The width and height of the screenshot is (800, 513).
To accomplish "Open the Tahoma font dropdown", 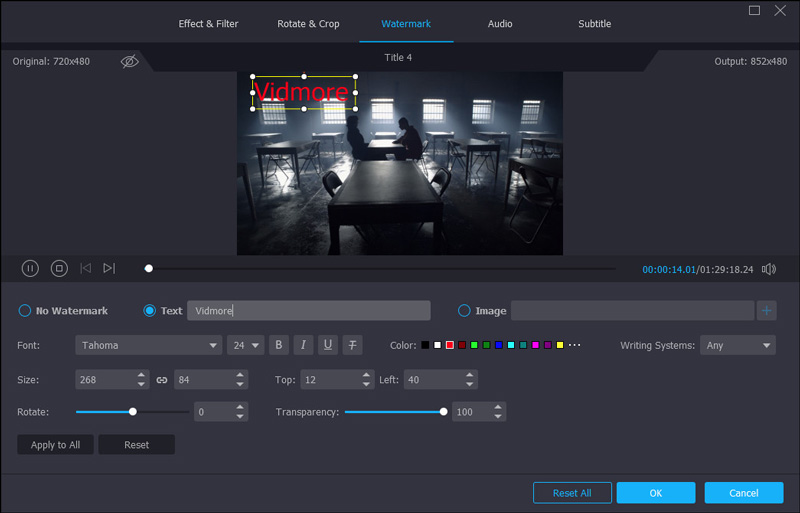I will point(148,345).
